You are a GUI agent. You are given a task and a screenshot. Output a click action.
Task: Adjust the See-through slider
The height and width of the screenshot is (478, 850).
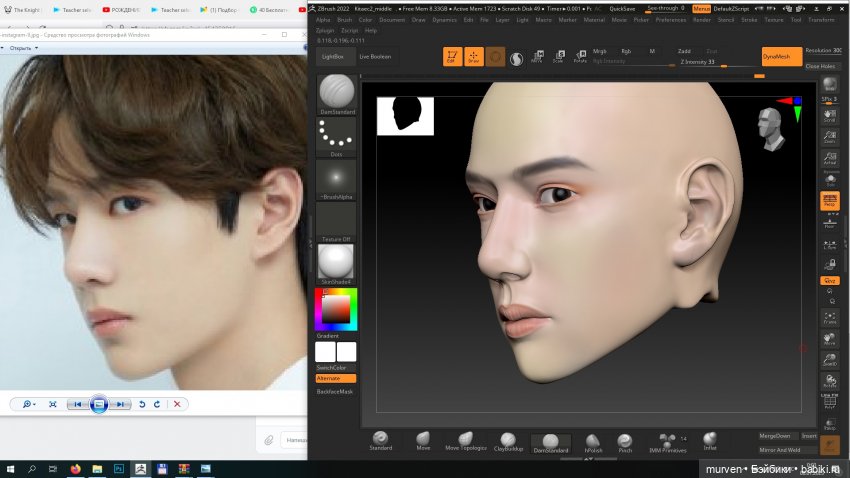666,9
